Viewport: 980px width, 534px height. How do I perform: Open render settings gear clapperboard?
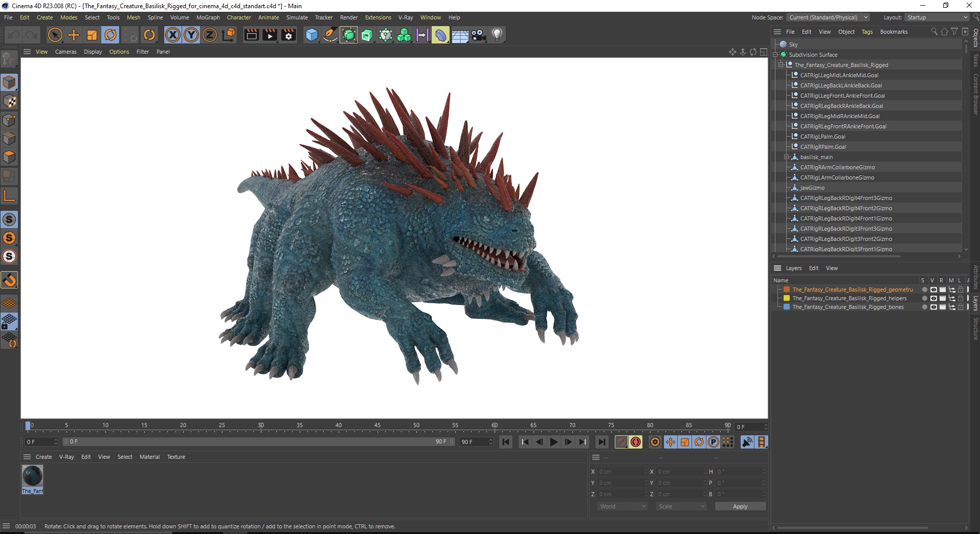289,35
